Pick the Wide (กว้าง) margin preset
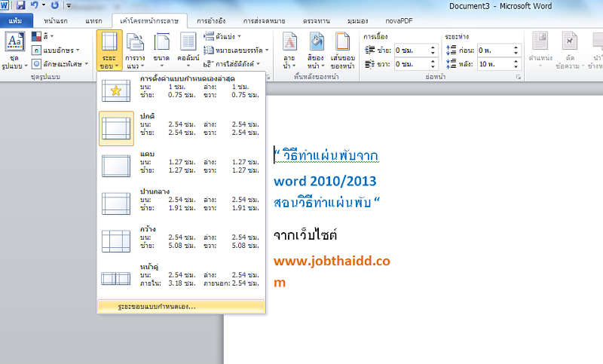Viewport: 603px width, 364px height. tap(181, 240)
